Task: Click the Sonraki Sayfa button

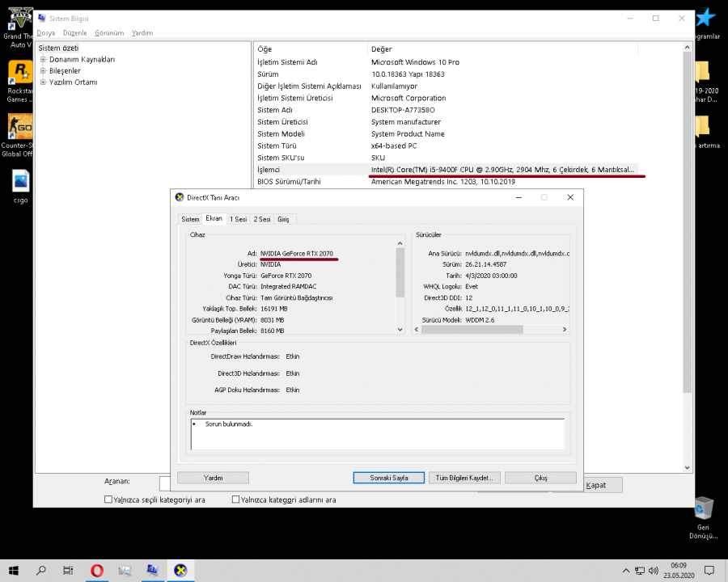Action: [388, 478]
